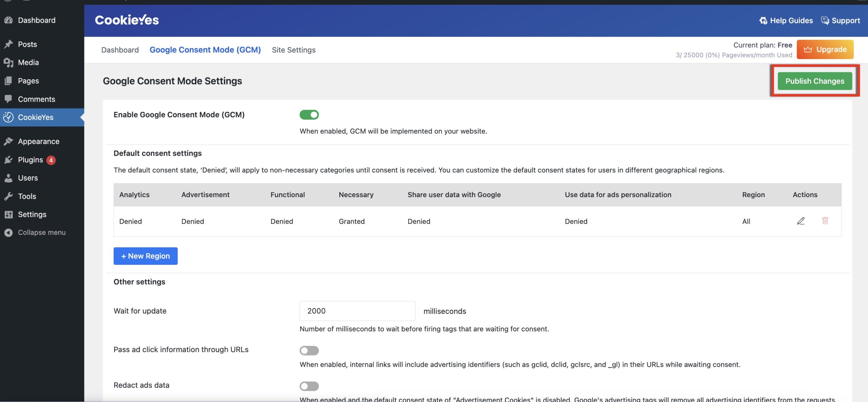Delete the All region row using the trash icon

pyautogui.click(x=825, y=221)
